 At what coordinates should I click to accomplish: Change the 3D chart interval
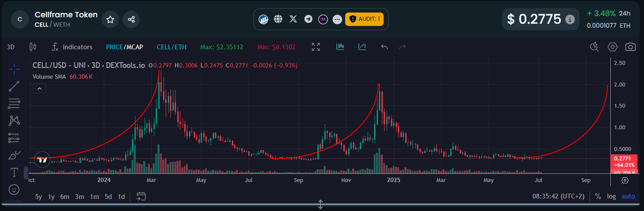coord(11,47)
